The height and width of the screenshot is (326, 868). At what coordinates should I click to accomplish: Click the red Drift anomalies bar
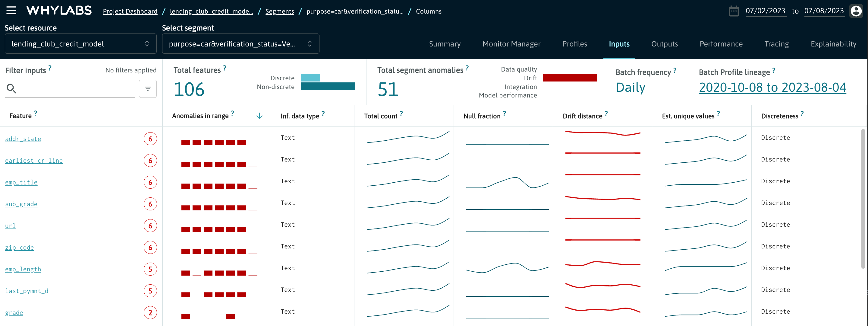point(570,78)
